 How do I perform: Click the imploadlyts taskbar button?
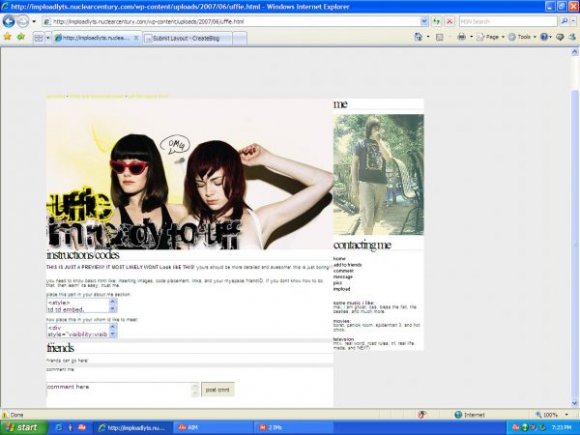pos(132,428)
